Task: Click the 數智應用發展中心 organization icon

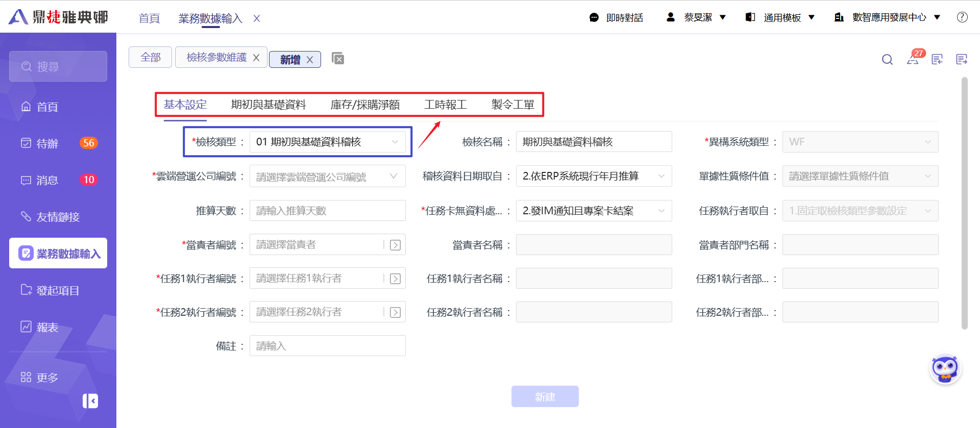Action: click(839, 17)
